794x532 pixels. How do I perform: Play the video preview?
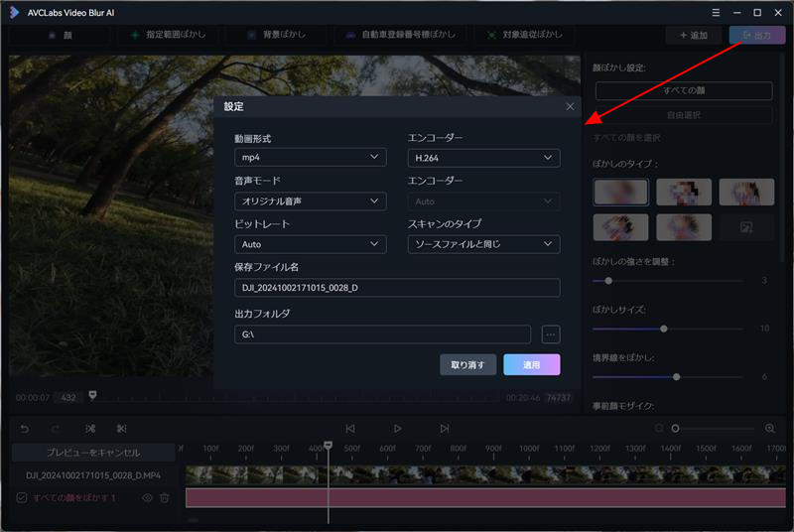tap(397, 428)
